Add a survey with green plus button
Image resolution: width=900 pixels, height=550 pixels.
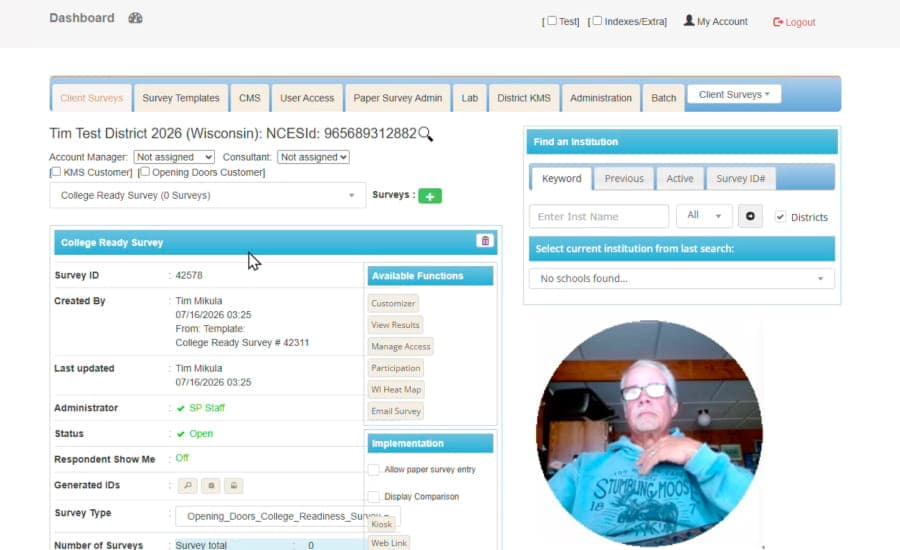coord(430,196)
